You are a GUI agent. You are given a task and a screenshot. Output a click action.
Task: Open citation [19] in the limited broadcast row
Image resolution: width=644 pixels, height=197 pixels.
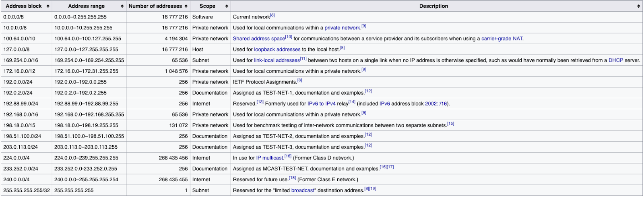(372, 189)
